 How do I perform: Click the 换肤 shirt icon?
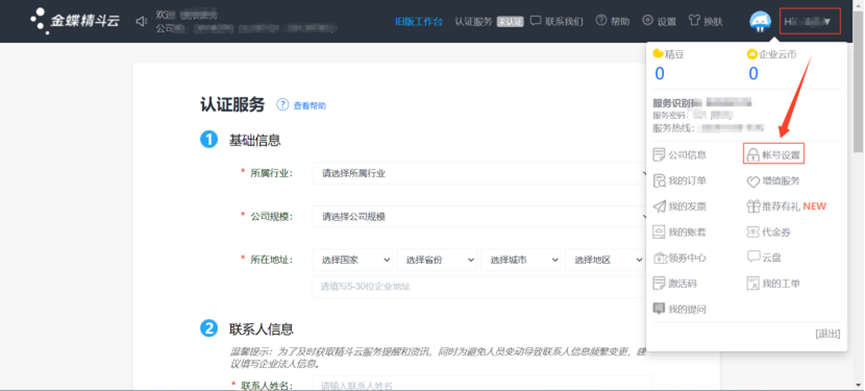pyautogui.click(x=695, y=21)
